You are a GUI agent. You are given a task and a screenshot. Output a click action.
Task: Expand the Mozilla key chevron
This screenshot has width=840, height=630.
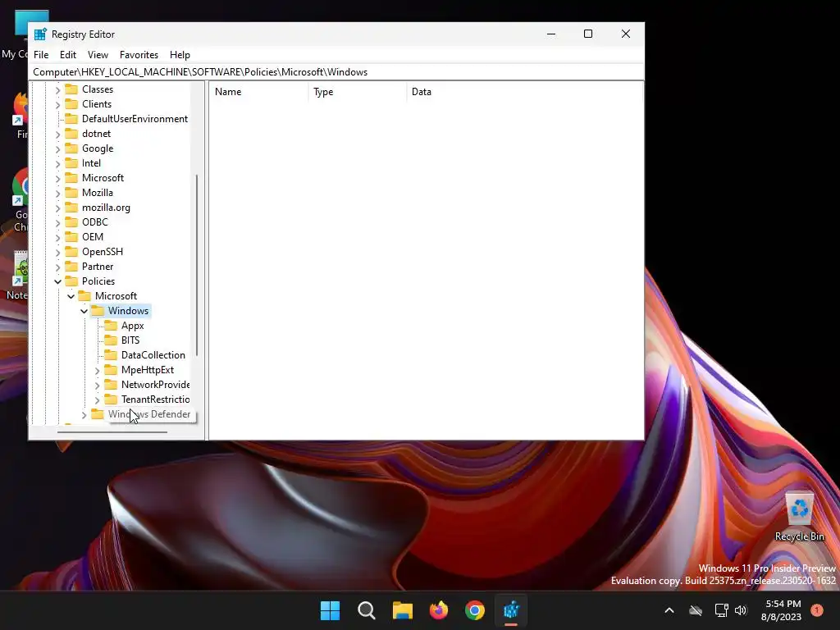point(58,193)
